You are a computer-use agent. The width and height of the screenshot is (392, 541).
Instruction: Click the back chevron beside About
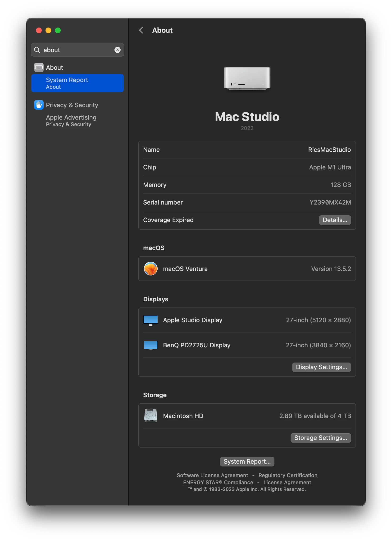click(141, 30)
